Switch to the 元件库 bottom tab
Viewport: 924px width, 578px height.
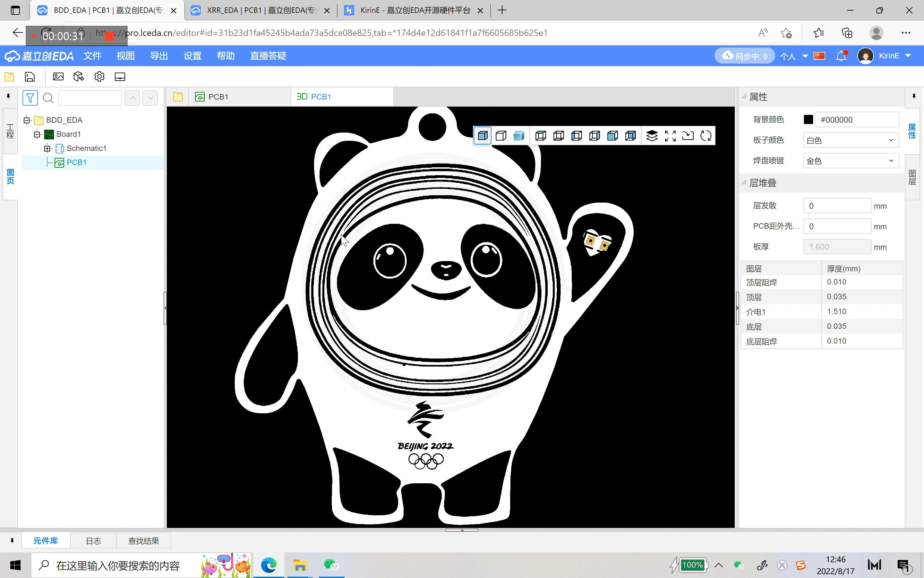coord(46,540)
